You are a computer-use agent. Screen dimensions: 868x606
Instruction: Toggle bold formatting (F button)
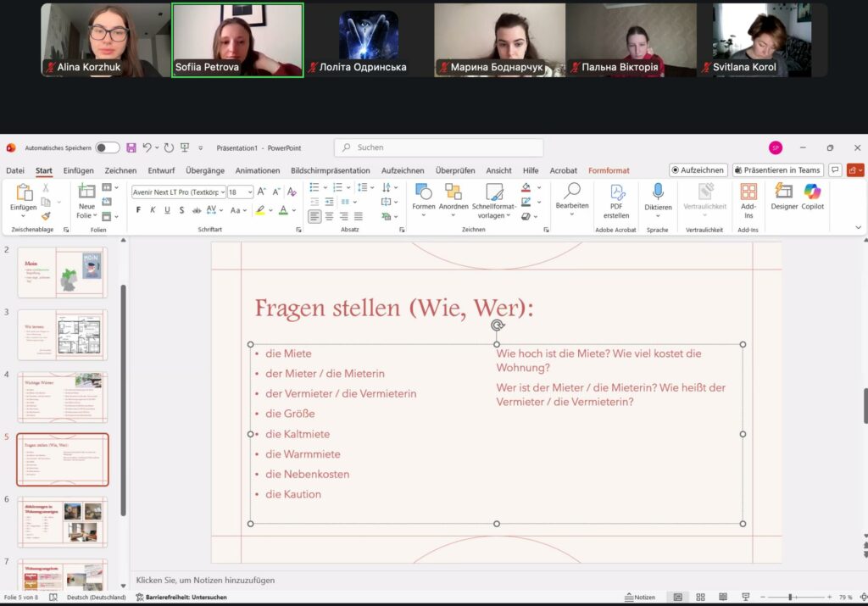[138, 210]
